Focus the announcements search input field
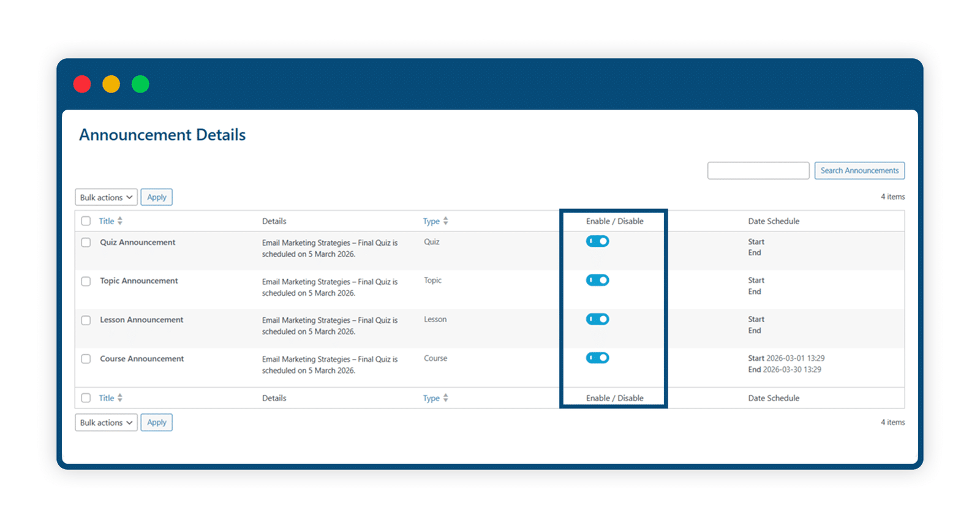 [758, 171]
